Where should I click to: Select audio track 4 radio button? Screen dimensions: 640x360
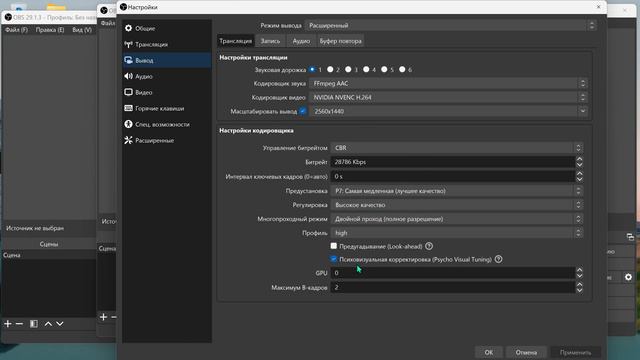tap(366, 69)
